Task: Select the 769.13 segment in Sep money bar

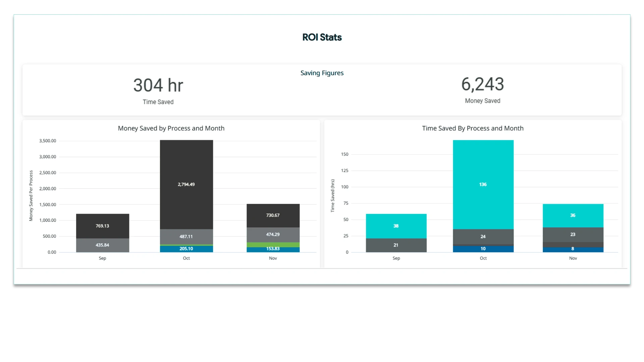Action: [x=103, y=226]
